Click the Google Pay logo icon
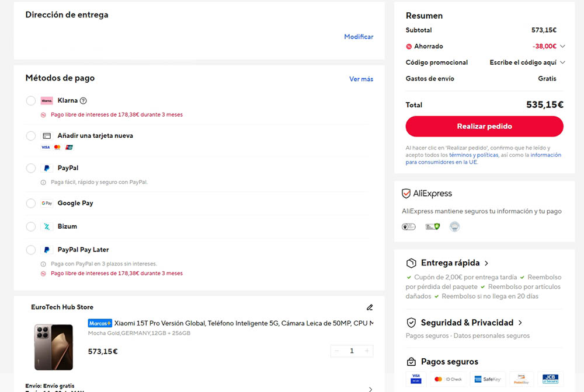The height and width of the screenshot is (392, 584). point(47,203)
